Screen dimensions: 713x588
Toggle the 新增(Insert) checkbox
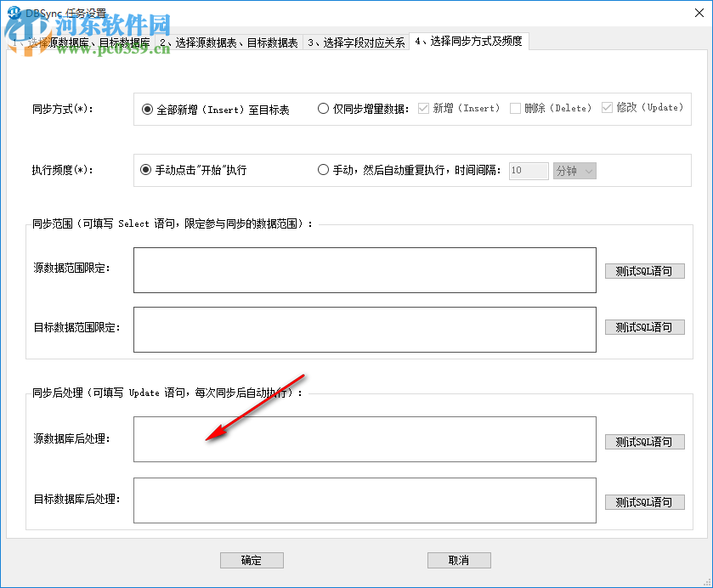pos(422,108)
